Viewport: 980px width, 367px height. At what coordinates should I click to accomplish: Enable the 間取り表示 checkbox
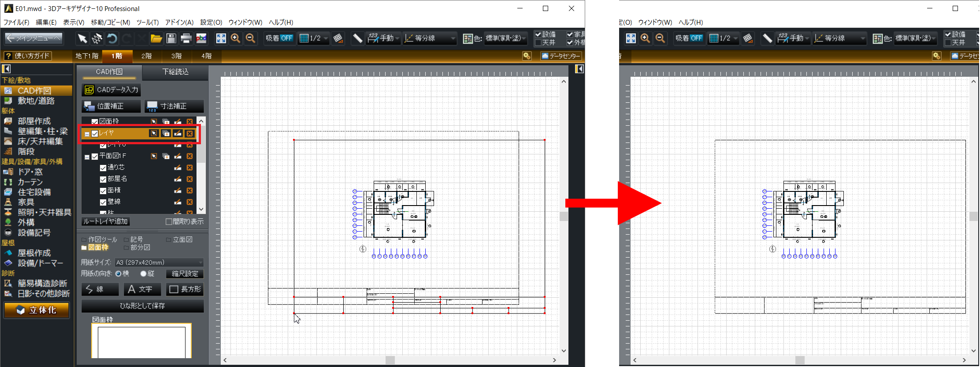169,221
